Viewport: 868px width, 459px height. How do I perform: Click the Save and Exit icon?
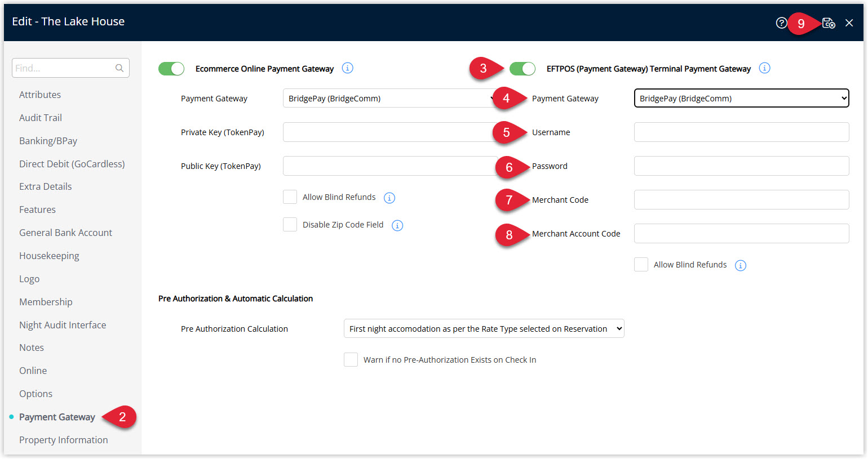coord(829,23)
